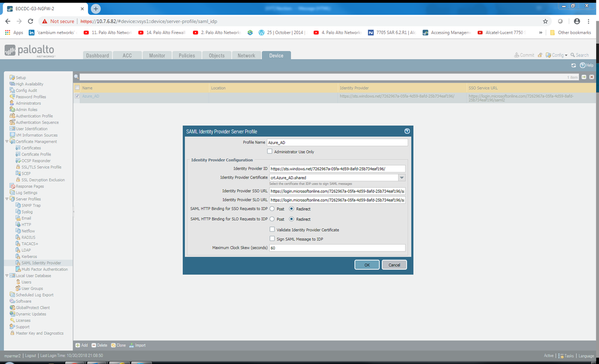This screenshot has height=364, width=599.
Task: Click the dialog help question-mark icon
Action: click(407, 131)
